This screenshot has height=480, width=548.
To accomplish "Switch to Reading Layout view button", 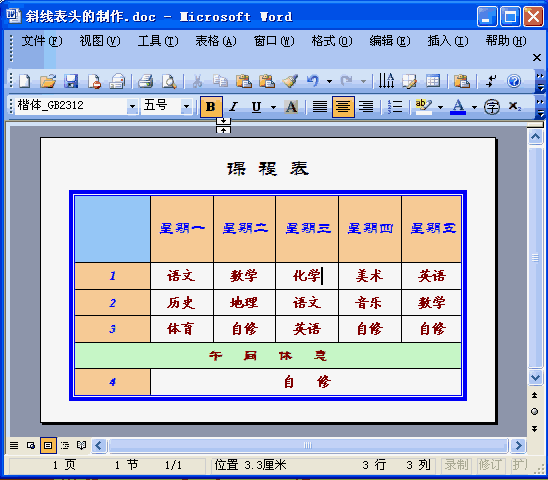I will pos(81,445).
